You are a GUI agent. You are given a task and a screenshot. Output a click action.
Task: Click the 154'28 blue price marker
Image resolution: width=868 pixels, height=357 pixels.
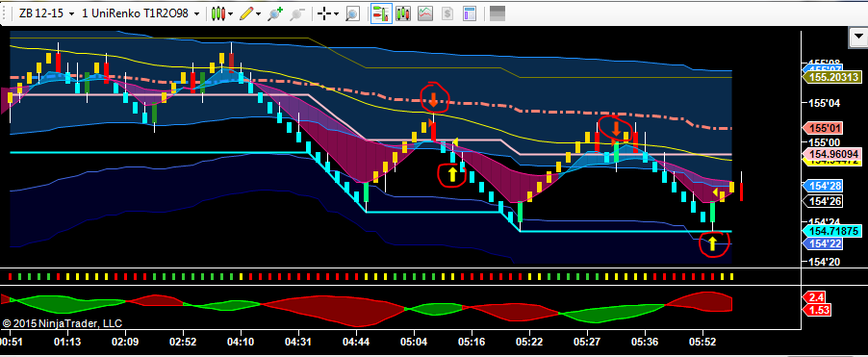[823, 187]
